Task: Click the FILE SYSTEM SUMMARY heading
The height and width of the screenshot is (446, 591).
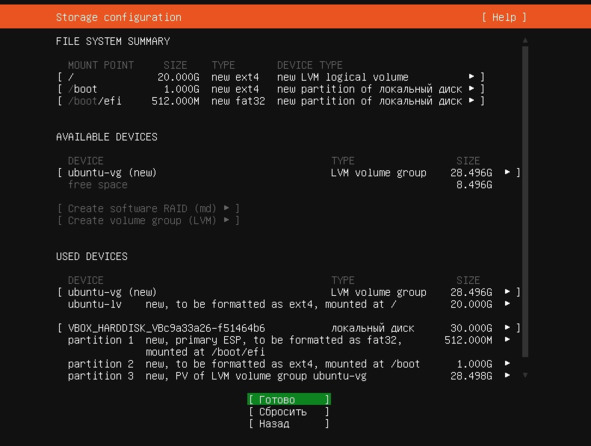Action: tap(113, 41)
